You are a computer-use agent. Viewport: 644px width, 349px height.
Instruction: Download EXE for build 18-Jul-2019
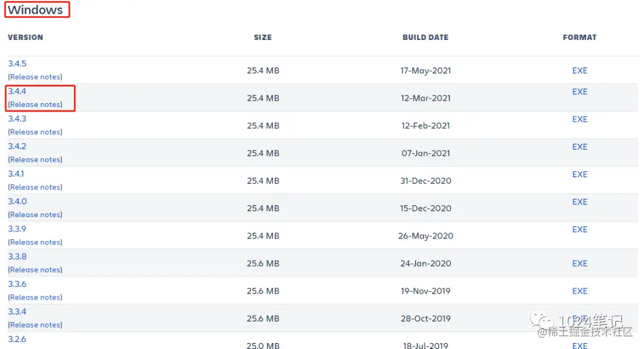point(580,345)
